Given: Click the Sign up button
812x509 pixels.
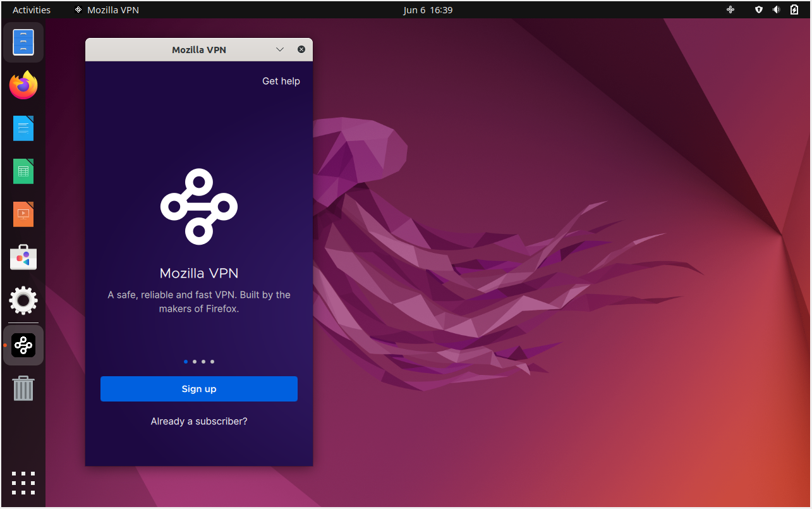Looking at the screenshot, I should tap(199, 389).
